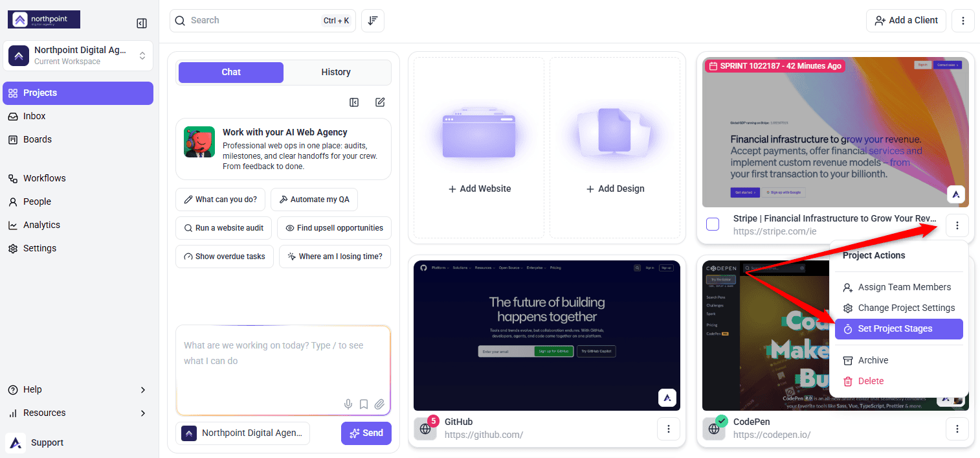Switch to the History tab
This screenshot has height=458, width=980.
(336, 72)
